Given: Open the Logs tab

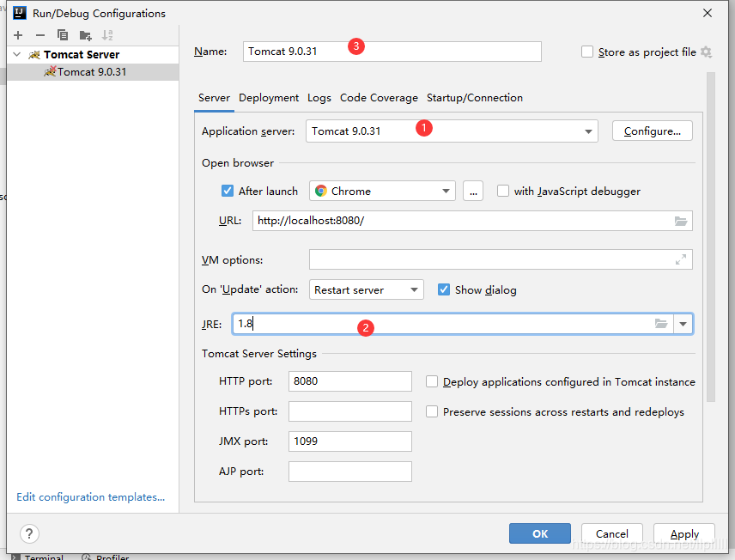Looking at the screenshot, I should pyautogui.click(x=319, y=98).
